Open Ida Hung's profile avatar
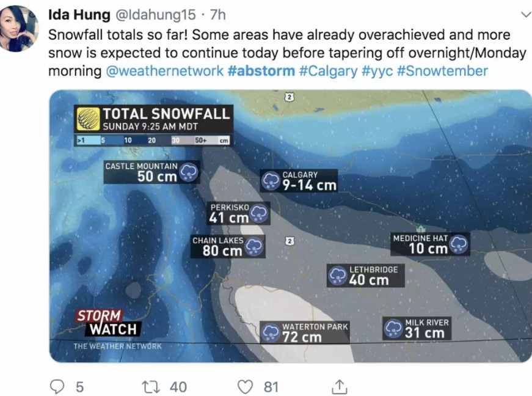This screenshot has width=532, height=396. click(x=20, y=28)
